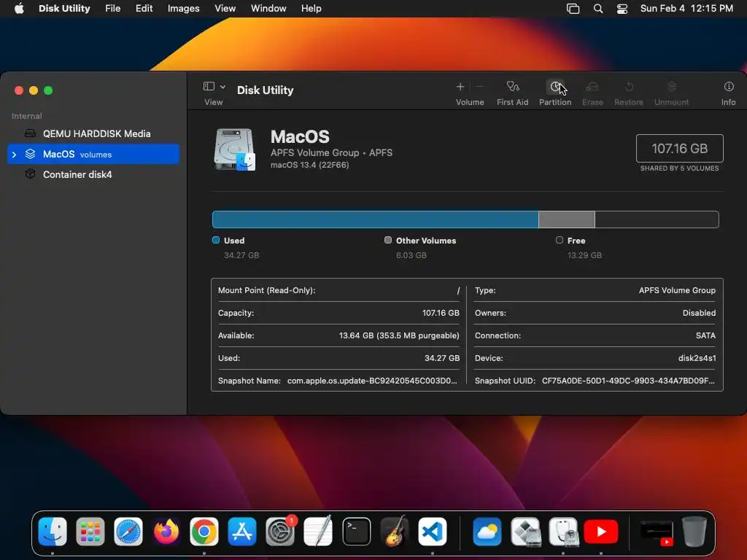The height and width of the screenshot is (560, 747).
Task: Open the minimized window thumbnail in Dock
Action: (657, 532)
